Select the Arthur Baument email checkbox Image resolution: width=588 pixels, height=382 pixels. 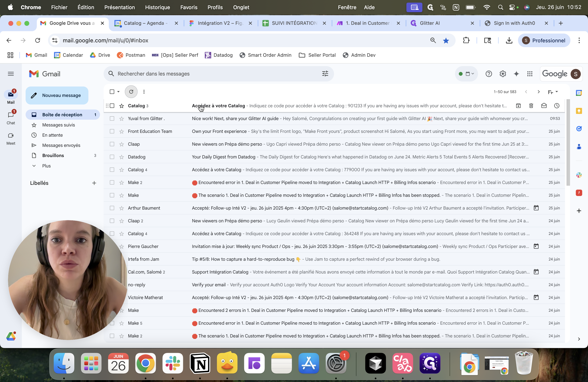pyautogui.click(x=112, y=208)
